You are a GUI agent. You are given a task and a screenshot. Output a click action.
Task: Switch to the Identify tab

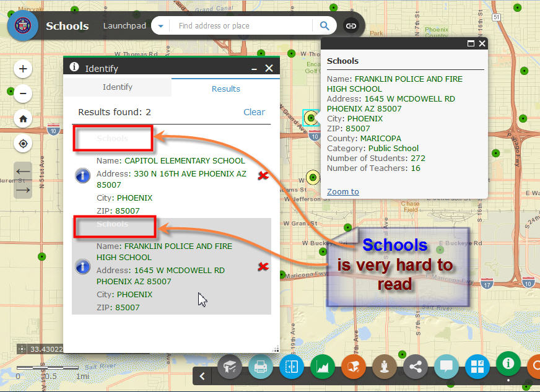click(118, 87)
